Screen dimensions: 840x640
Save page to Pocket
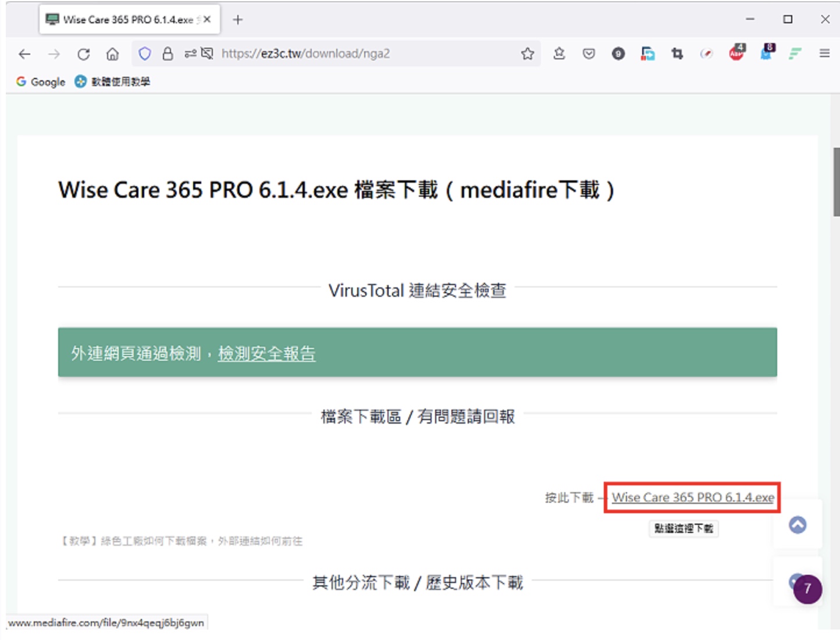pyautogui.click(x=589, y=54)
